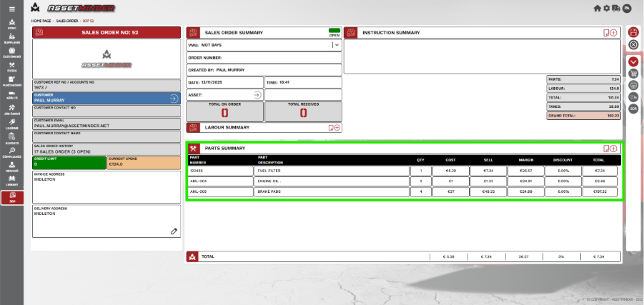644x305 pixels.
Task: Select the FUEL FILTER part description
Action: tap(332, 171)
